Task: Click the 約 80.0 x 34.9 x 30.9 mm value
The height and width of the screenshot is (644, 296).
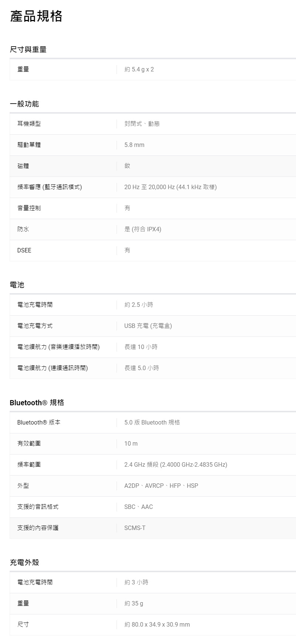Action: [157, 624]
